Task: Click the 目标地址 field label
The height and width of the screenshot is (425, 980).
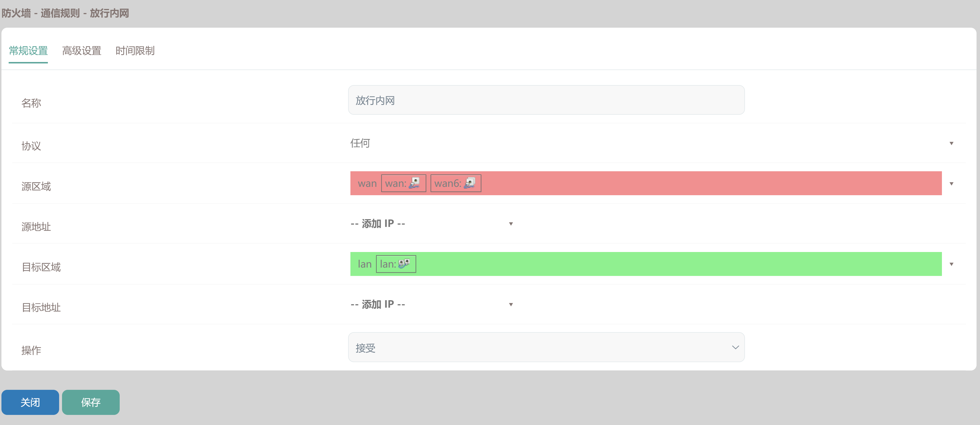Action: 41,307
